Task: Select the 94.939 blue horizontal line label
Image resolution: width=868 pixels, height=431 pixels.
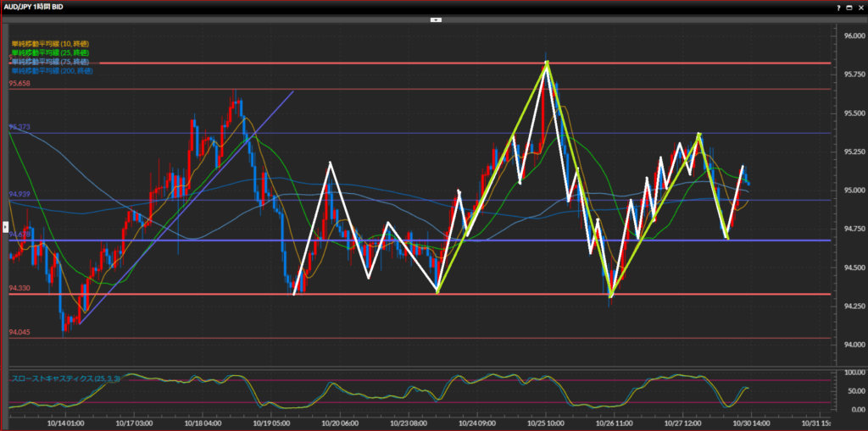Action: click(x=19, y=195)
